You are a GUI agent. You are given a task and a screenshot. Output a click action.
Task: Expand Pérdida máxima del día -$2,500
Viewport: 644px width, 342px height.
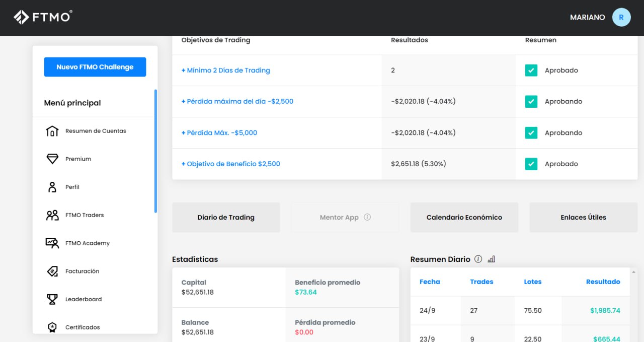[237, 101]
